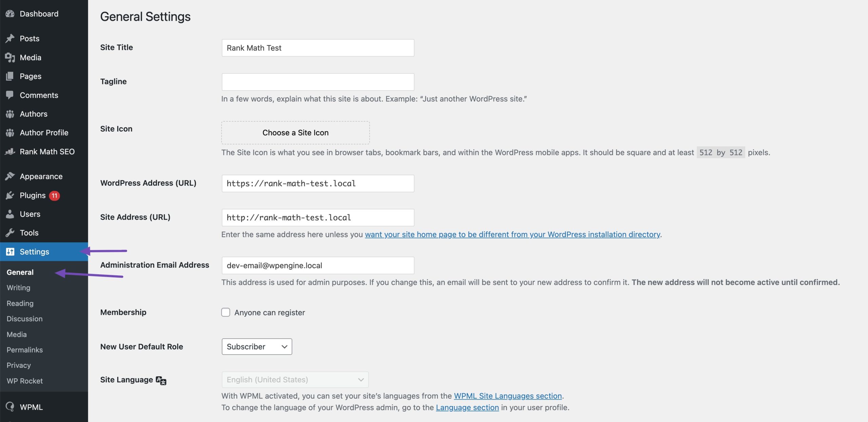This screenshot has height=422, width=868.
Task: Click the Rank Math SEO chart icon
Action: [10, 152]
